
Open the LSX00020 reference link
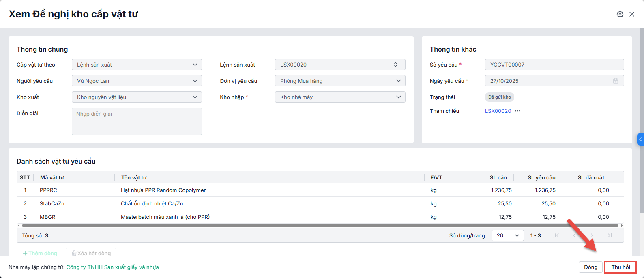point(498,111)
